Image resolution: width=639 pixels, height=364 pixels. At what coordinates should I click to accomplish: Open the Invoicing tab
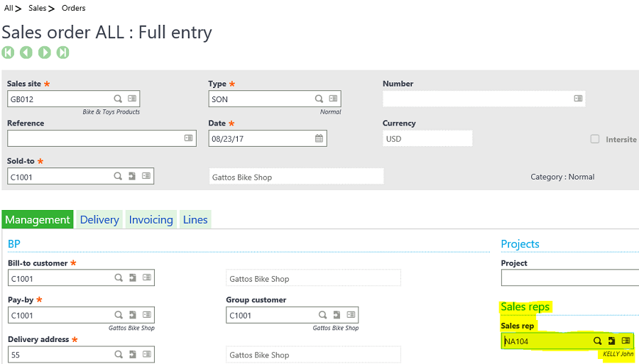[x=151, y=220]
